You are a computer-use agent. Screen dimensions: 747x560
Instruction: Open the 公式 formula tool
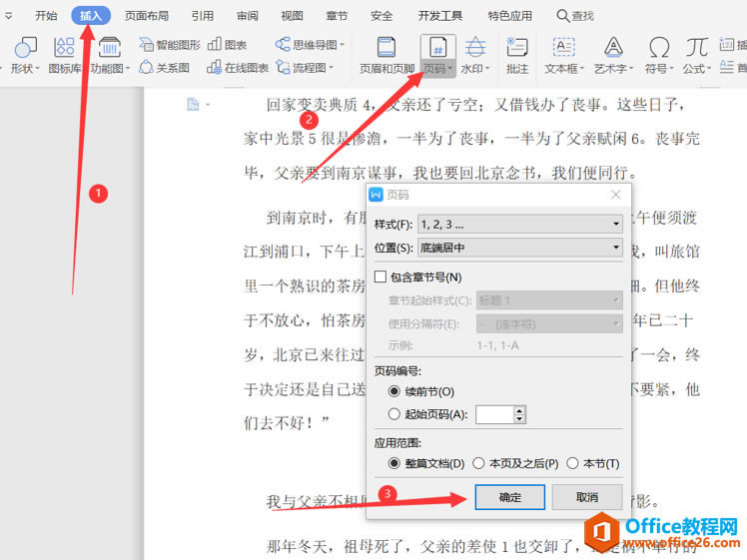coord(696,55)
